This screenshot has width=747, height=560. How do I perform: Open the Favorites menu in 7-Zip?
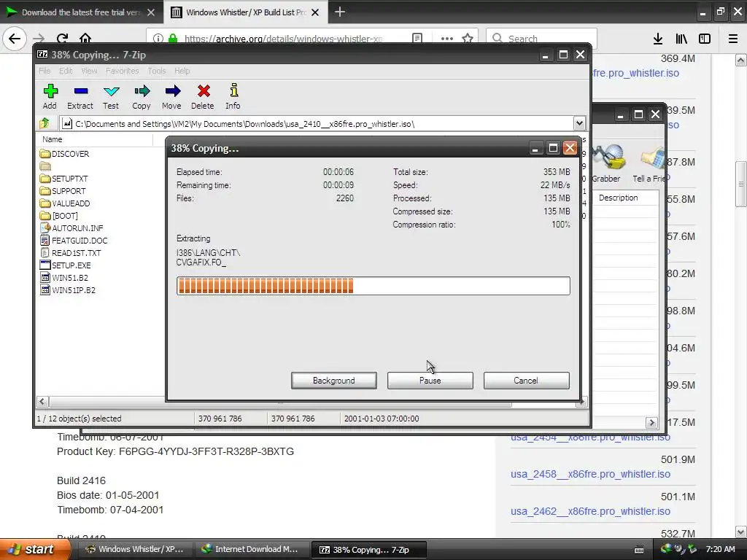[x=123, y=71]
